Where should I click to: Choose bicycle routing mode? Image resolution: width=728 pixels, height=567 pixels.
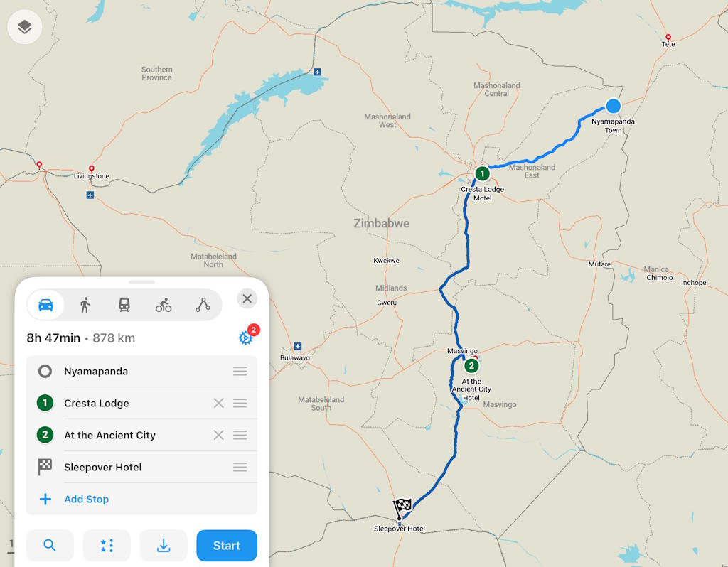[164, 305]
